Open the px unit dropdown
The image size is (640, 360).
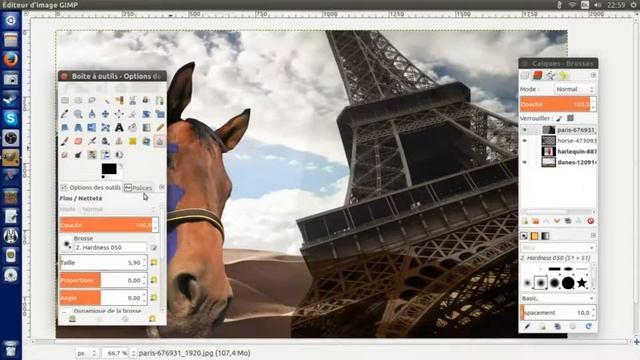point(87,353)
